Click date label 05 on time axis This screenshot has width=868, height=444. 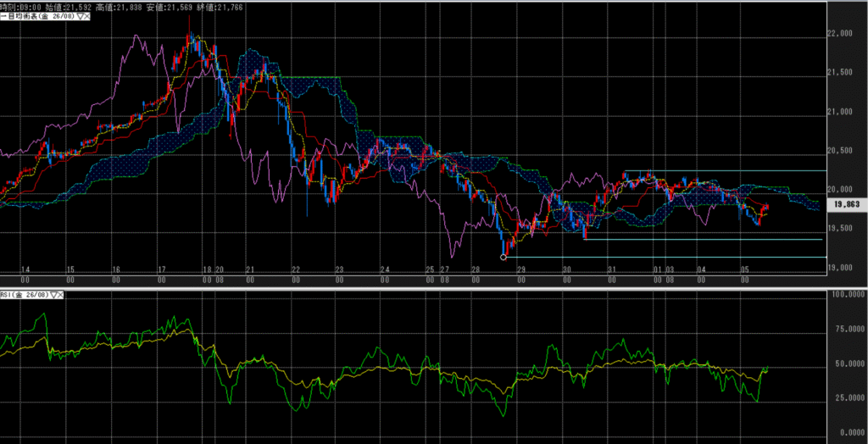click(746, 269)
